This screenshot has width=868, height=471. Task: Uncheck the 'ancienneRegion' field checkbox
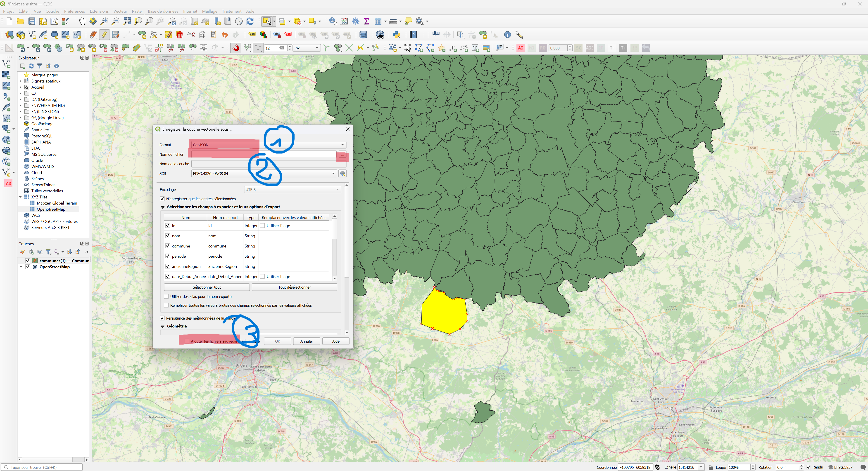pos(168,267)
